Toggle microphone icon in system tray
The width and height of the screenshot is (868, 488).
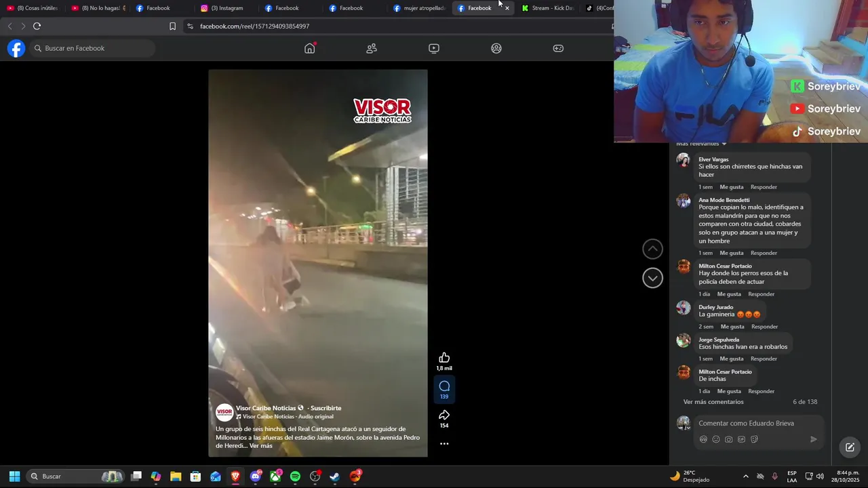tap(774, 476)
